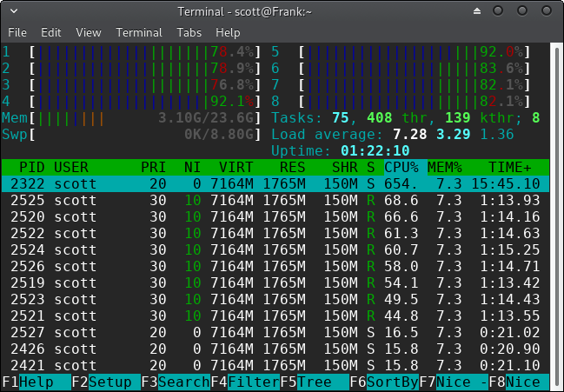Select process row with PID 2527
Viewport: 564px width, 392px height.
click(x=275, y=333)
